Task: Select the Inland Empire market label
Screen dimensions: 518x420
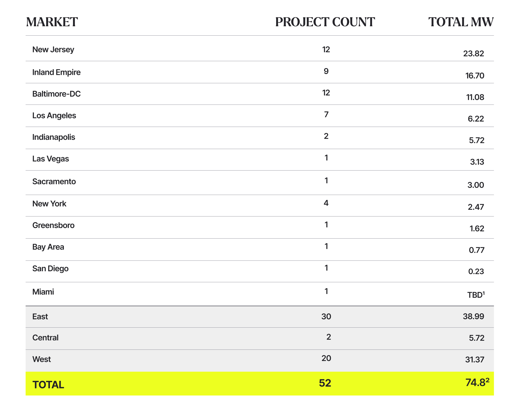Action: [x=56, y=72]
